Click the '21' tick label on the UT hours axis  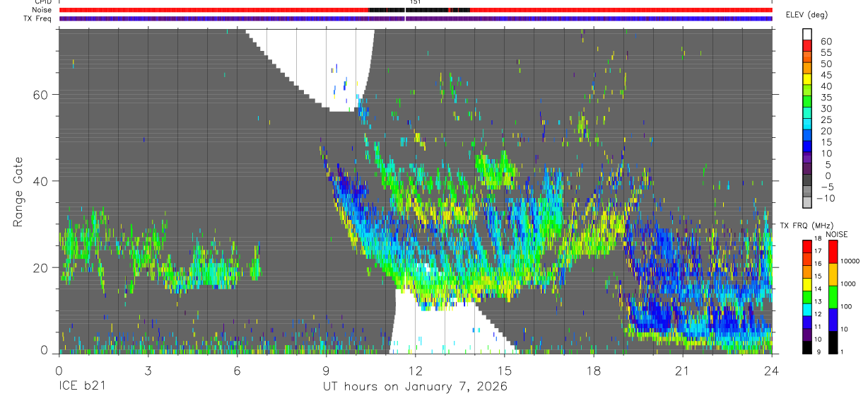click(682, 371)
